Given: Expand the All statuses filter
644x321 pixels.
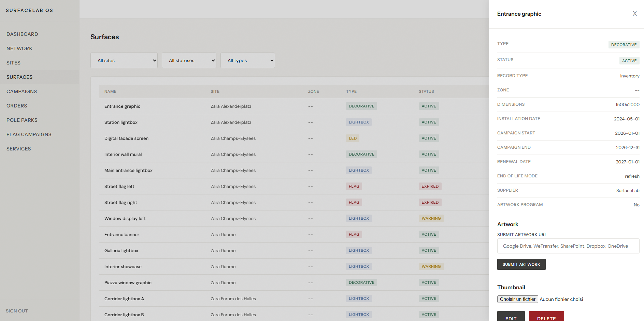Looking at the screenshot, I should pos(189,60).
